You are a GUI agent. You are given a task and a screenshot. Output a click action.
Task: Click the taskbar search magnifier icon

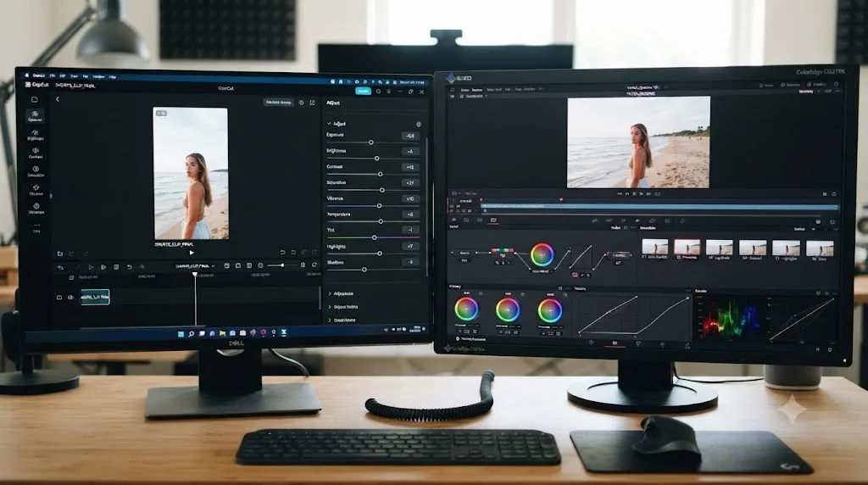click(x=191, y=334)
